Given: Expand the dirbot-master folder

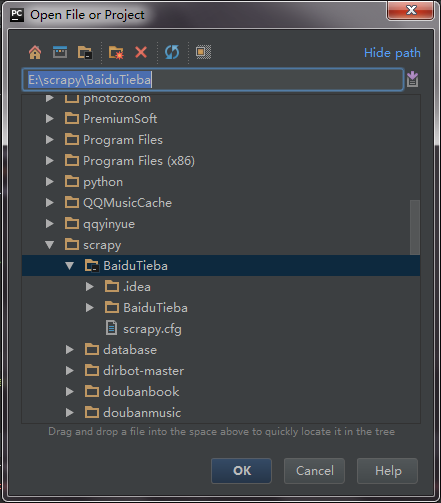Looking at the screenshot, I should click(x=70, y=370).
